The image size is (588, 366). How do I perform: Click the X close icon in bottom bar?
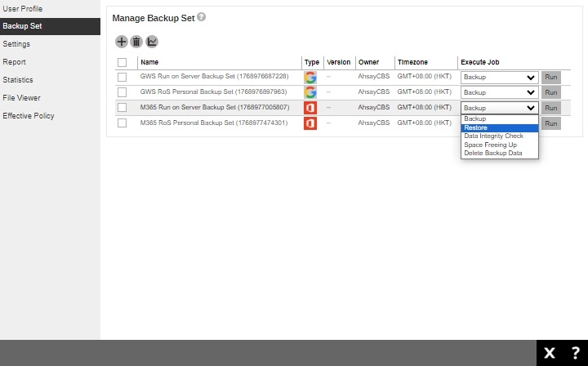tap(550, 353)
